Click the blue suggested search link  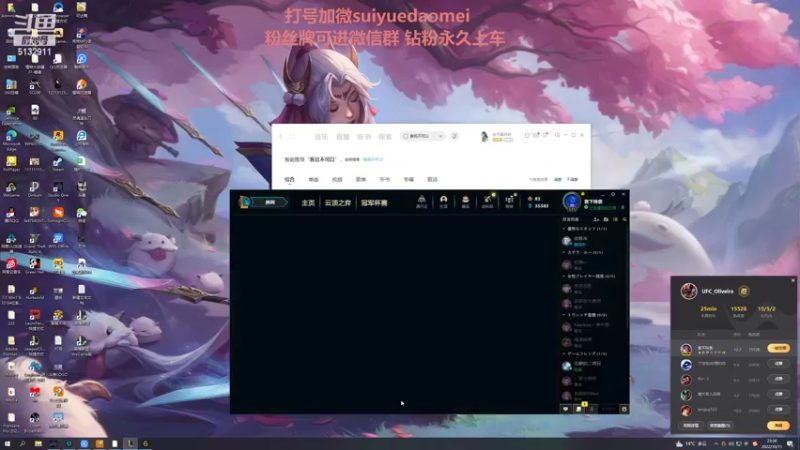(373, 160)
